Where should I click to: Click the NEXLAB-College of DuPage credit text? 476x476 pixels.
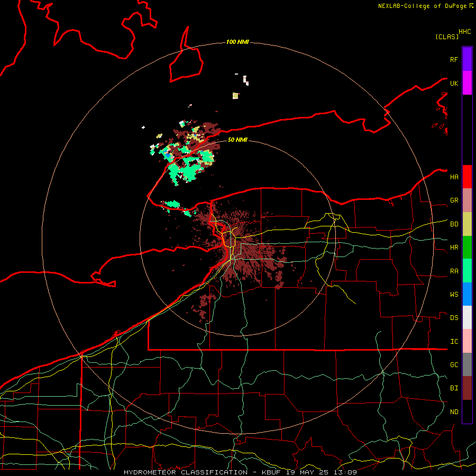tap(422, 6)
